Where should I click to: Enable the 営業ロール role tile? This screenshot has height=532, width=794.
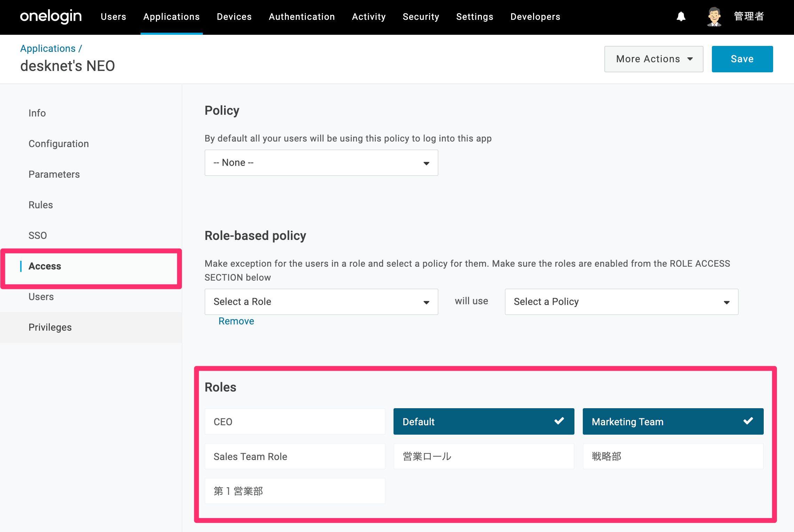tap(484, 456)
